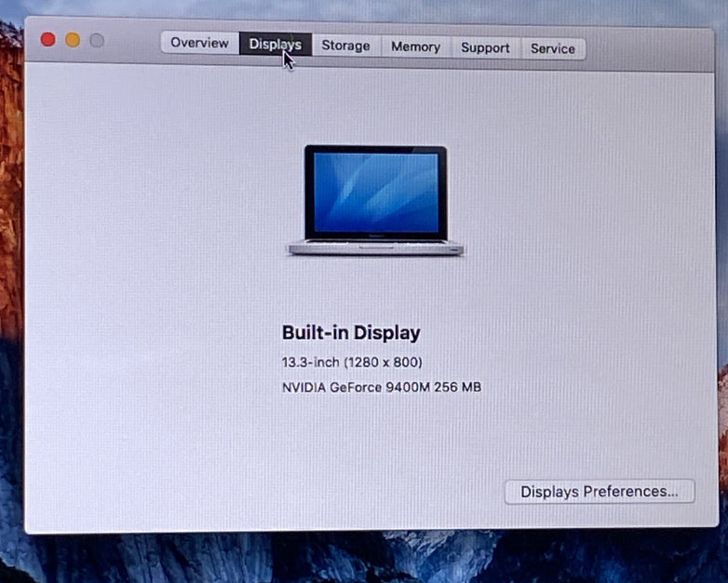Switch to the Overview tab
This screenshot has height=583, width=728.
[x=199, y=43]
